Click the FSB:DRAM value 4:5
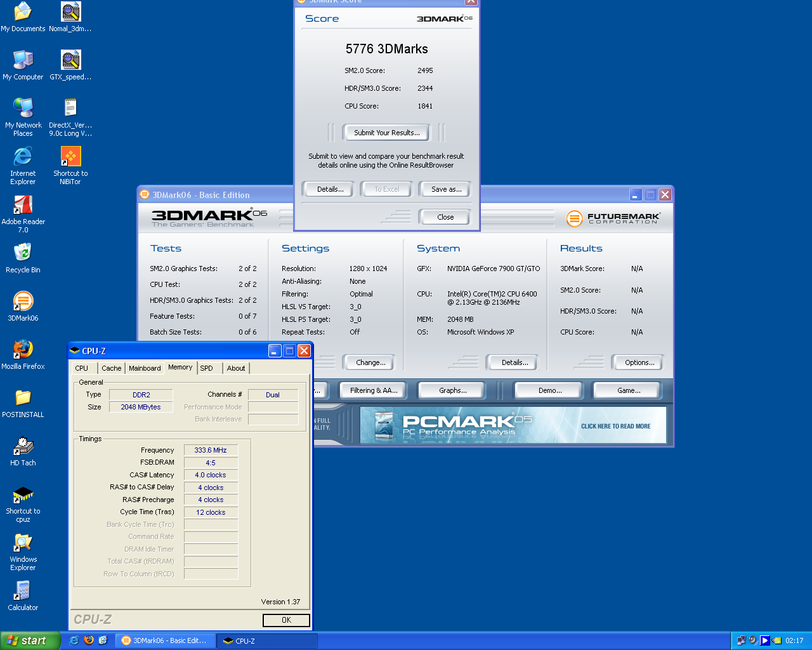 [x=211, y=463]
